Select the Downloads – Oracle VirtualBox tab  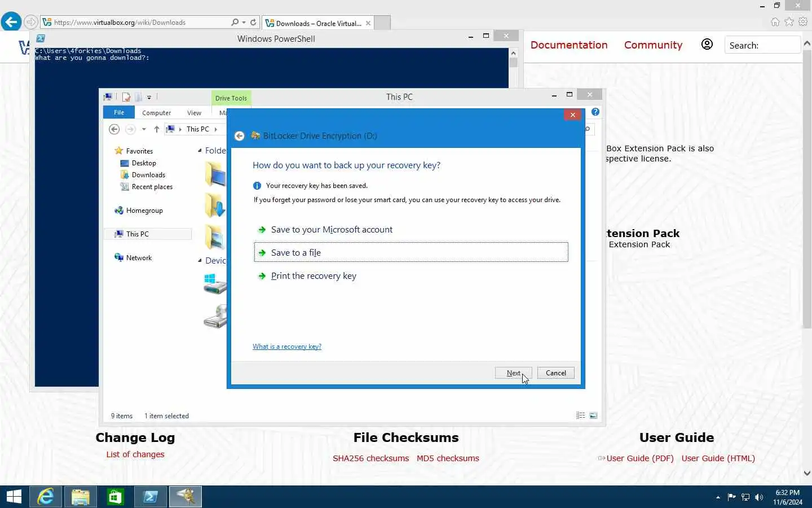(x=318, y=23)
